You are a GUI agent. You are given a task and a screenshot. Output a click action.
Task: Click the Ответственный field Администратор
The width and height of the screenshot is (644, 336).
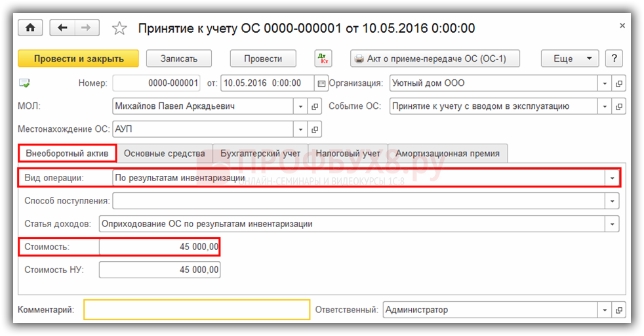[x=490, y=310]
